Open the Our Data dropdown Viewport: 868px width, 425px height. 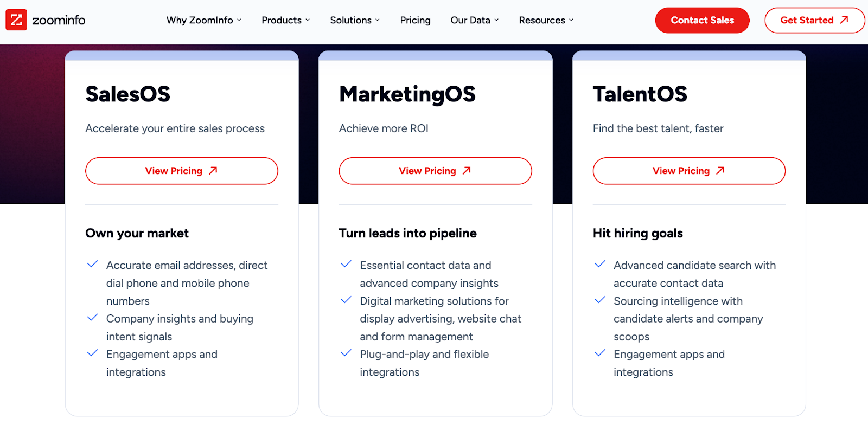475,20
